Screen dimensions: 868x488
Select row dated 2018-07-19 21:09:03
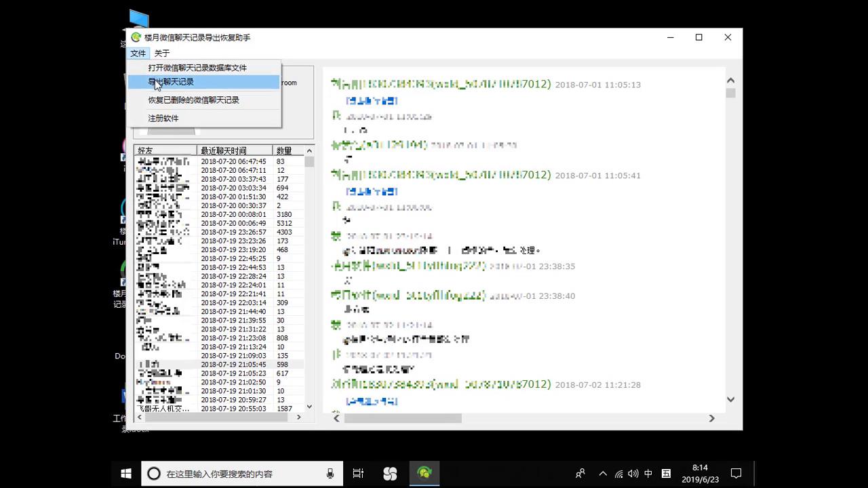tap(219, 356)
